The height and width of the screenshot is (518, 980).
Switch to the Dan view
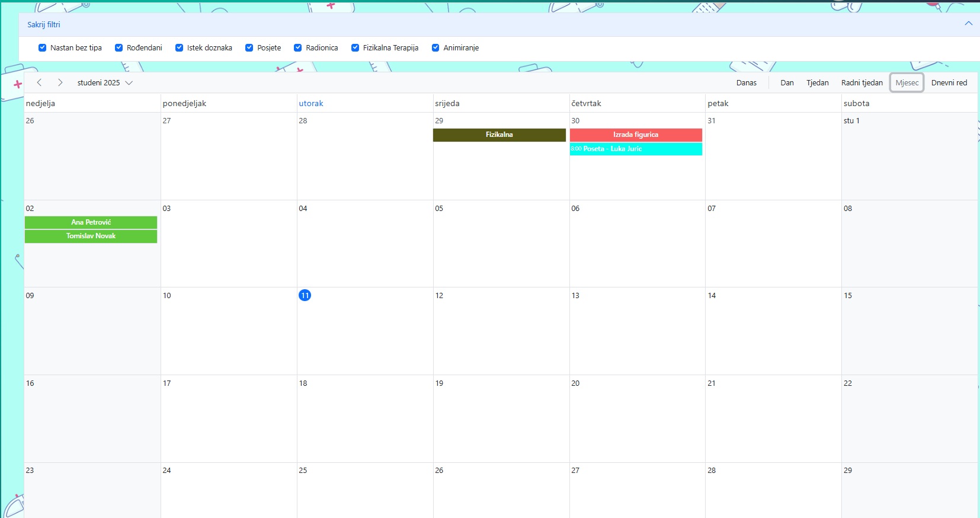point(787,83)
